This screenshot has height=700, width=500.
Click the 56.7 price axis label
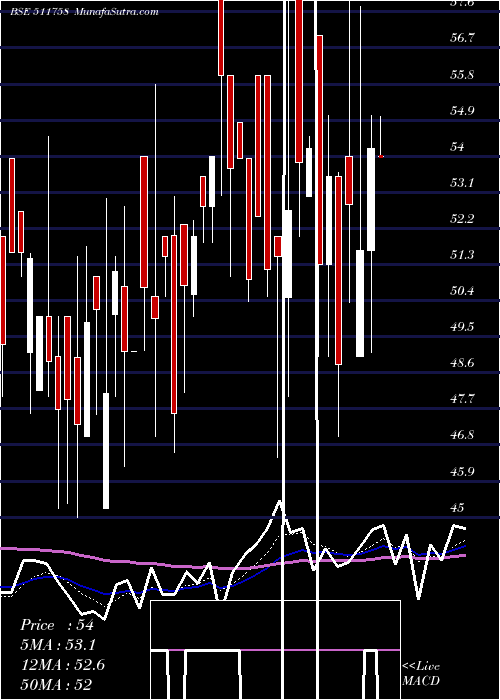coord(464,38)
